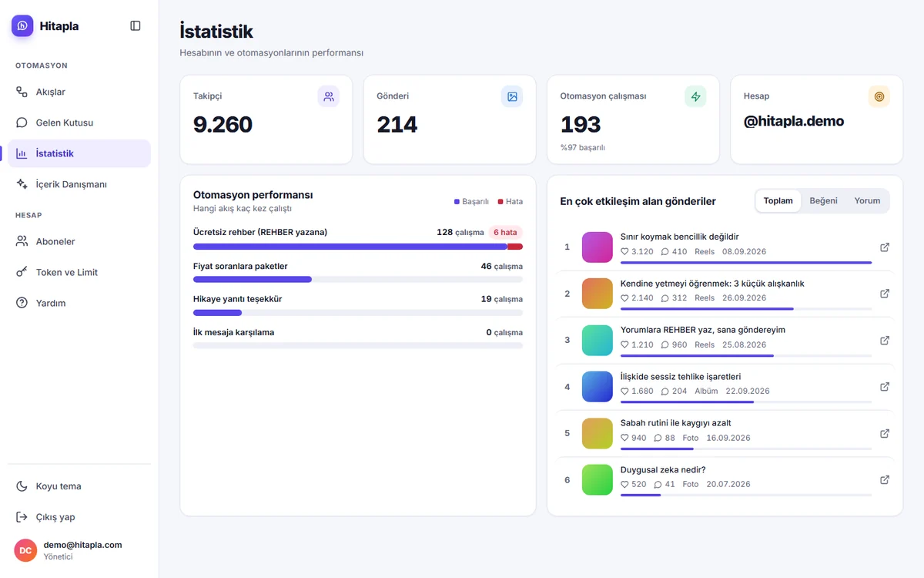Click the İstatistik bar chart icon

click(22, 153)
